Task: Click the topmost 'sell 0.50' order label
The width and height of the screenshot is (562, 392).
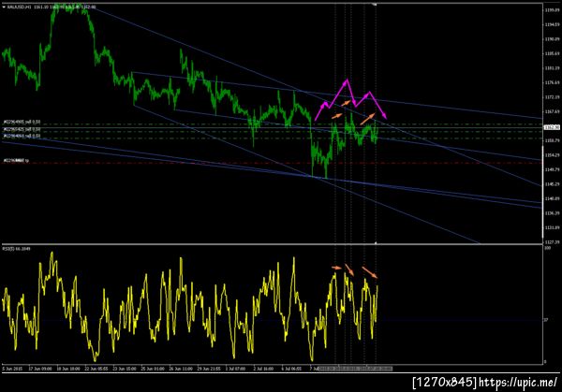Action: pos(22,122)
